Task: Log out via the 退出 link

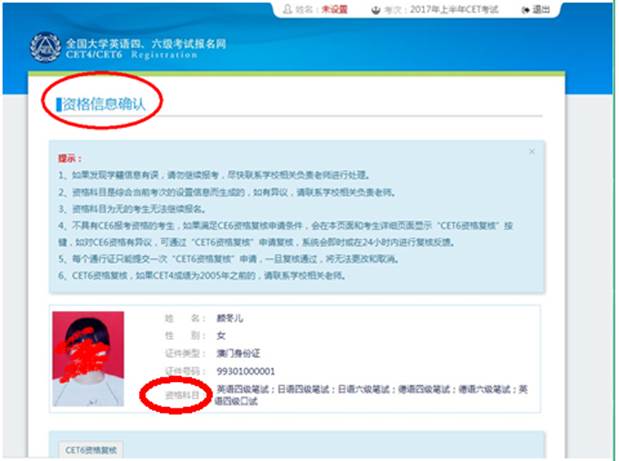Action: 541,9
